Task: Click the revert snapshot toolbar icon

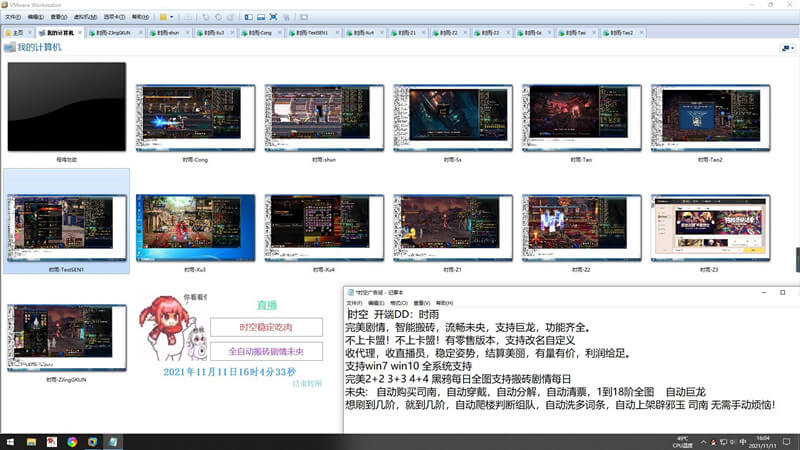Action: [x=218, y=17]
